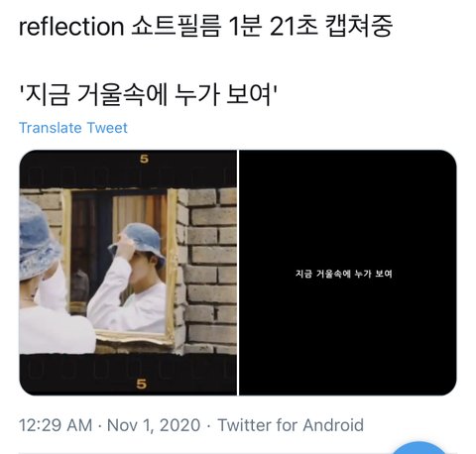Tap the reflected bucket hat in mirror

point(139,241)
